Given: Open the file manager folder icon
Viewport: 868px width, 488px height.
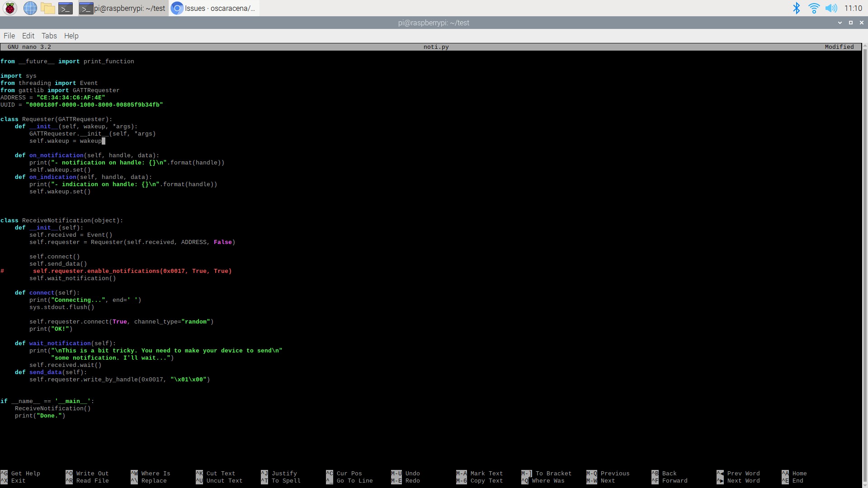Looking at the screenshot, I should 47,8.
